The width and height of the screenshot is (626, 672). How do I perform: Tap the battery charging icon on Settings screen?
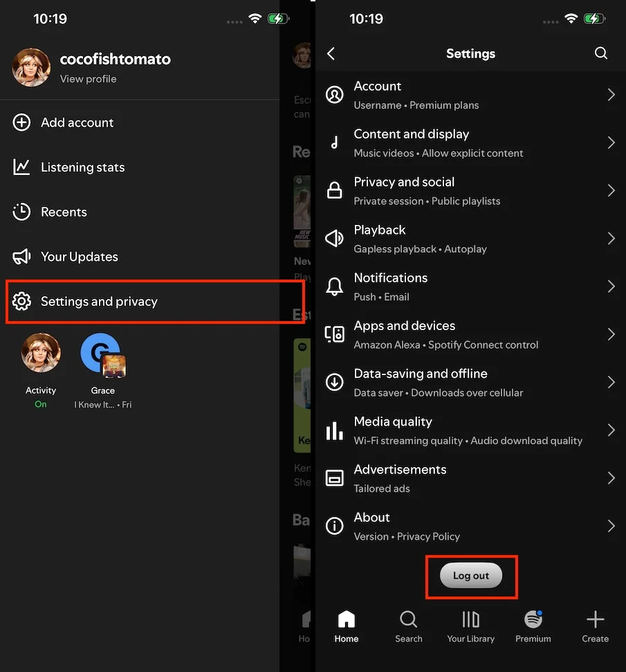coord(594,19)
